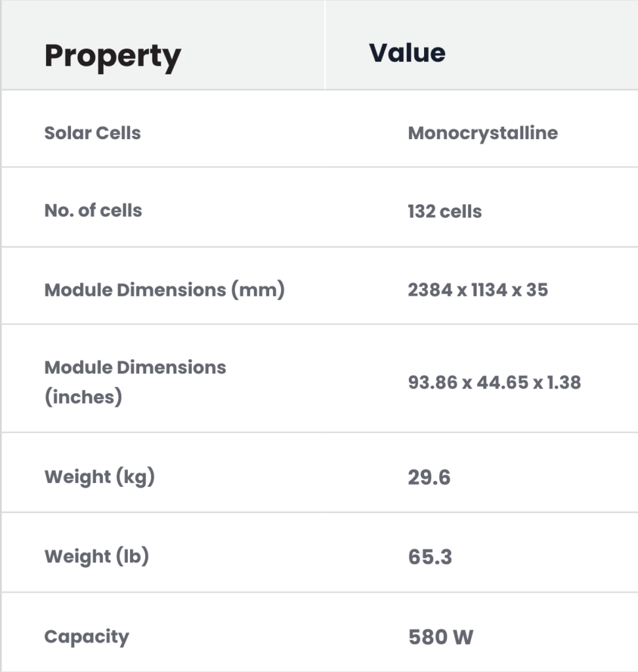The width and height of the screenshot is (638, 672).
Task: Click the (inches) text in the property column
Action: [x=83, y=398]
